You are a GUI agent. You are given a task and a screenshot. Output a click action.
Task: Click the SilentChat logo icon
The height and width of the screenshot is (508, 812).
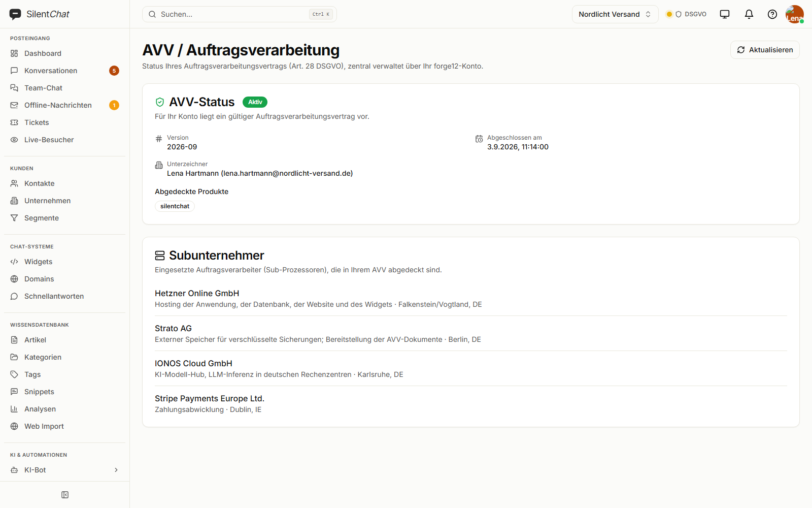pos(15,14)
